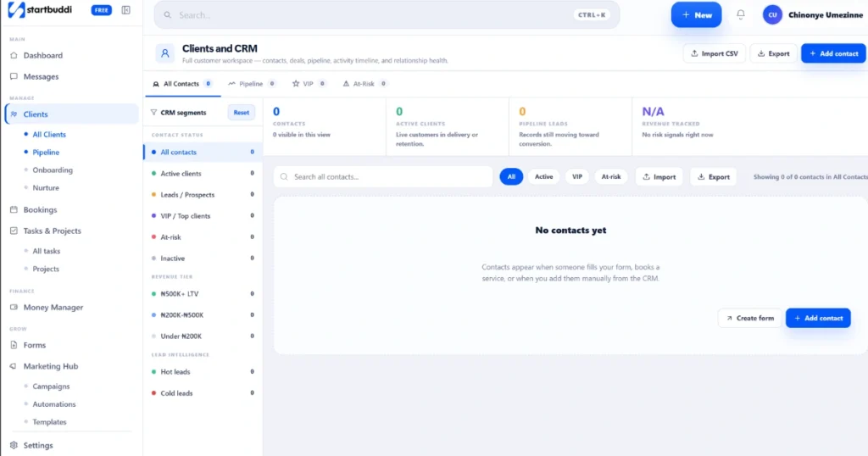Viewport: 868px width, 456px height.
Task: Select the Active filter pill
Action: 543,176
